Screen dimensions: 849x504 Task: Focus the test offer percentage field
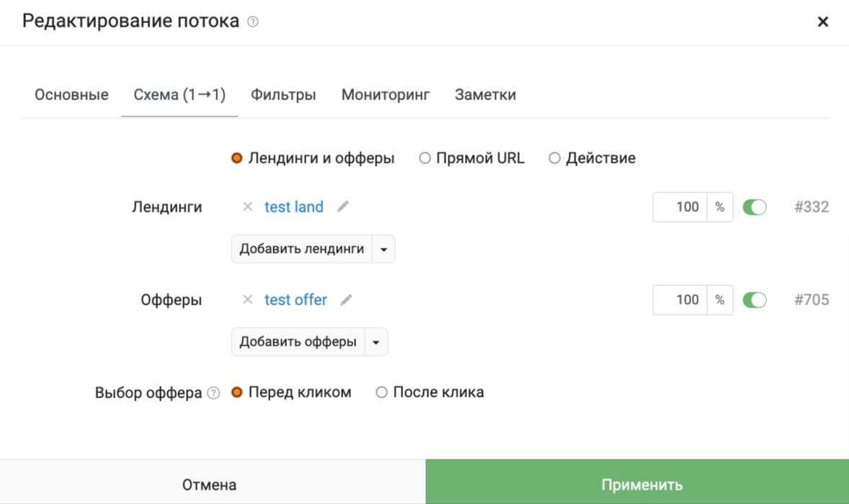680,300
